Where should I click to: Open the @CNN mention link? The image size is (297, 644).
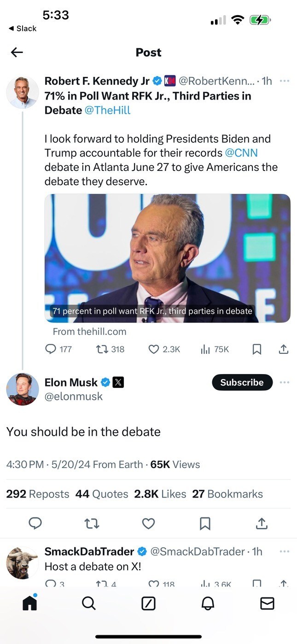pos(241,153)
